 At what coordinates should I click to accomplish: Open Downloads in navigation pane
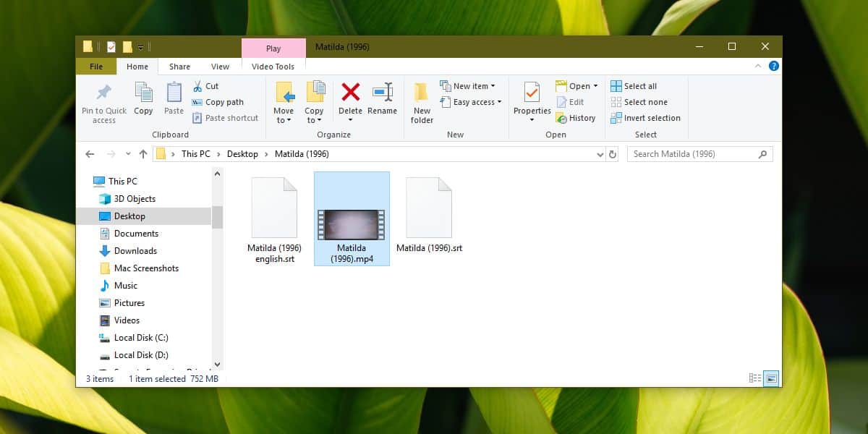tap(127, 251)
